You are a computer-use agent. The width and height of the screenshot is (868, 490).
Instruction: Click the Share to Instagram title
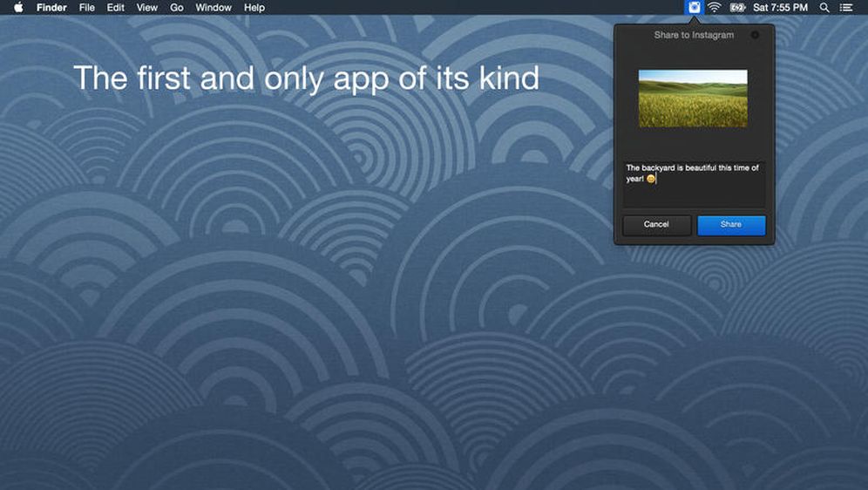694,35
